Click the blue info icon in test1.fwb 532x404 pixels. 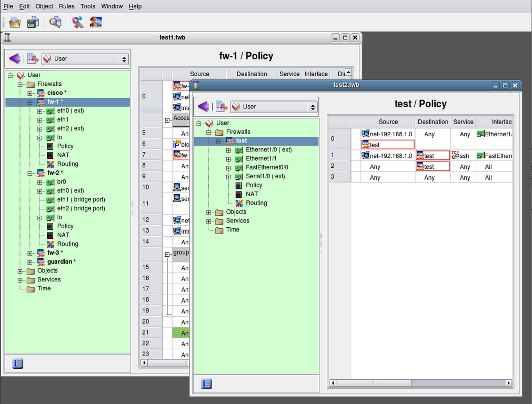tap(17, 363)
